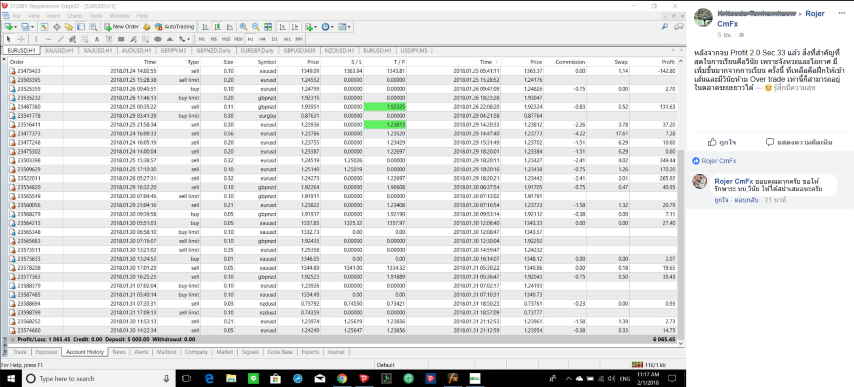Image resolution: width=854 pixels, height=387 pixels.
Task: Zoom in on the chart
Action: pyautogui.click(x=243, y=27)
